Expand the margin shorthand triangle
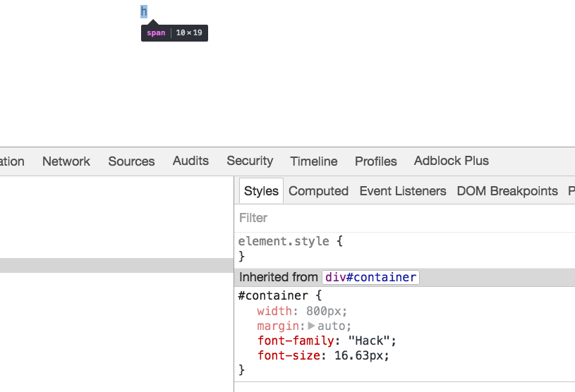The width and height of the screenshot is (575, 392). [312, 326]
